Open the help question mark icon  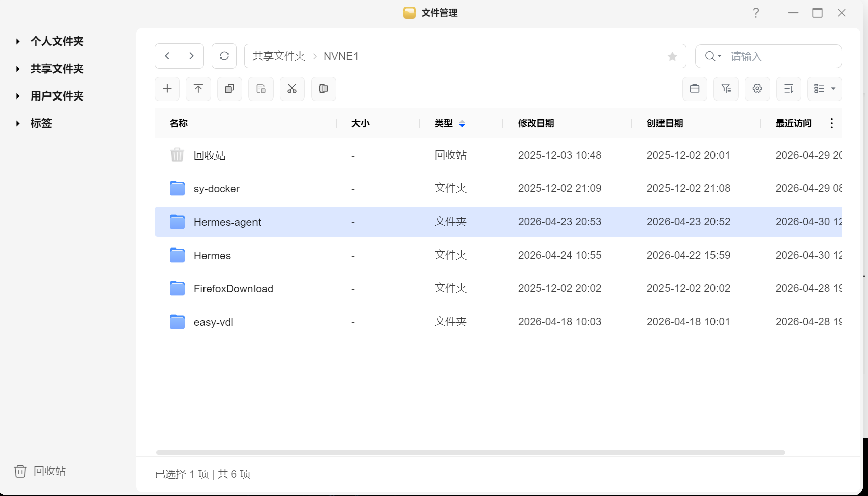pos(756,13)
